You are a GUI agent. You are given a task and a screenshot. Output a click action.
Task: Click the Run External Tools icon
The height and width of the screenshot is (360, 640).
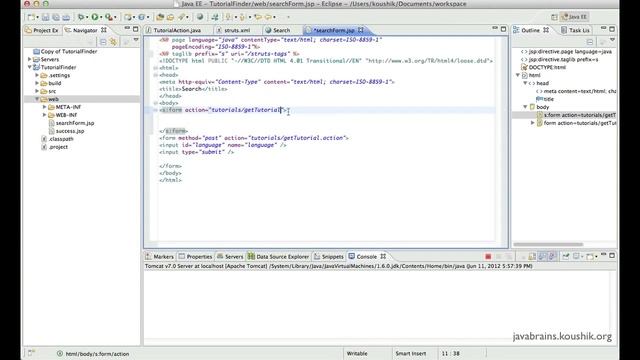[108, 17]
